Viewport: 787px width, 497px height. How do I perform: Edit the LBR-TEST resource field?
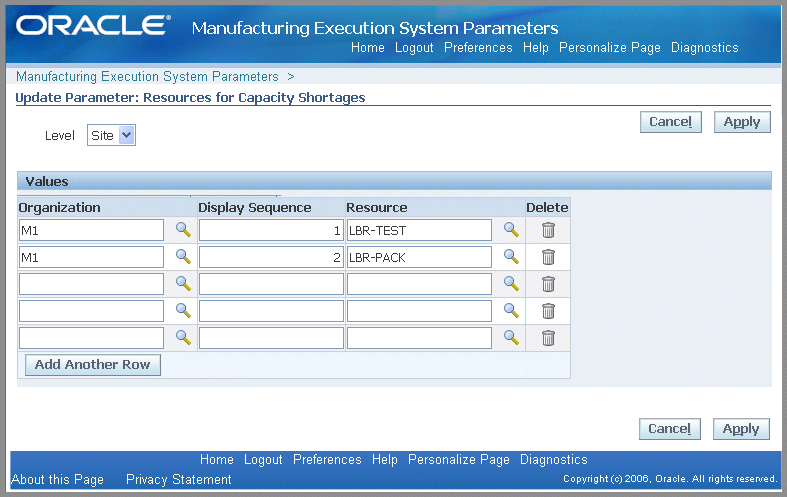click(x=419, y=230)
